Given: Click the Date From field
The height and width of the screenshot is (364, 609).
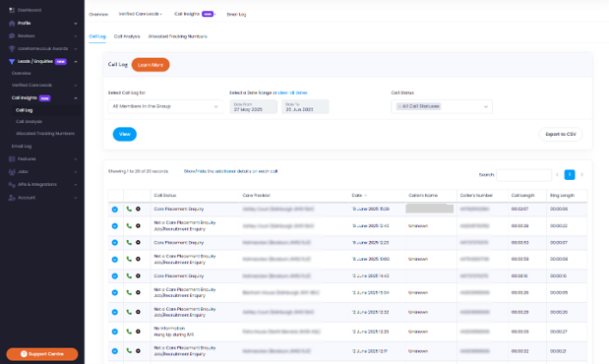Looking at the screenshot, I should coord(253,107).
